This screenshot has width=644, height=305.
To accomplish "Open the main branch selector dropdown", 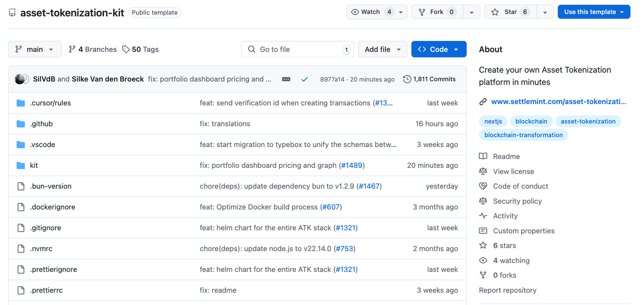I will coord(35,49).
